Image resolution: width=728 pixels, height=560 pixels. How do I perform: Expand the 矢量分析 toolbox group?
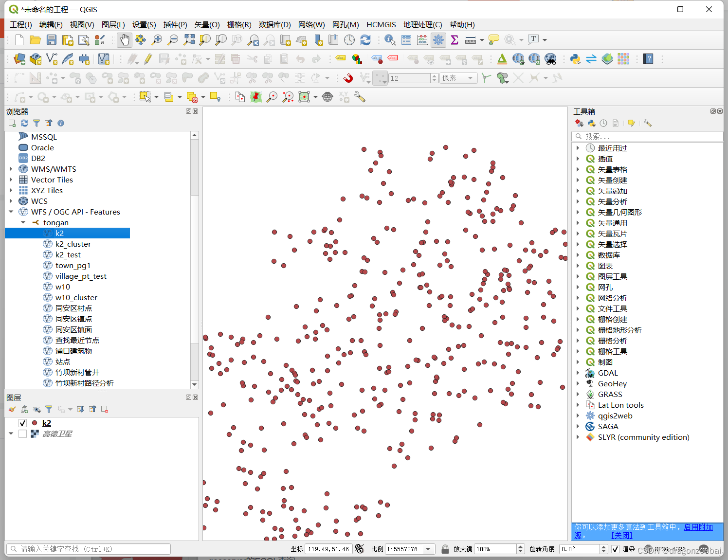pyautogui.click(x=578, y=201)
